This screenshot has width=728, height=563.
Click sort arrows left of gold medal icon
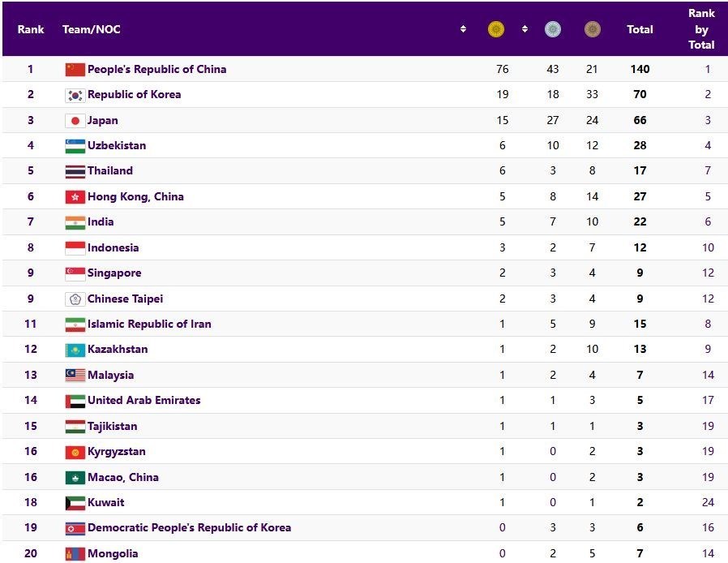[x=463, y=29]
